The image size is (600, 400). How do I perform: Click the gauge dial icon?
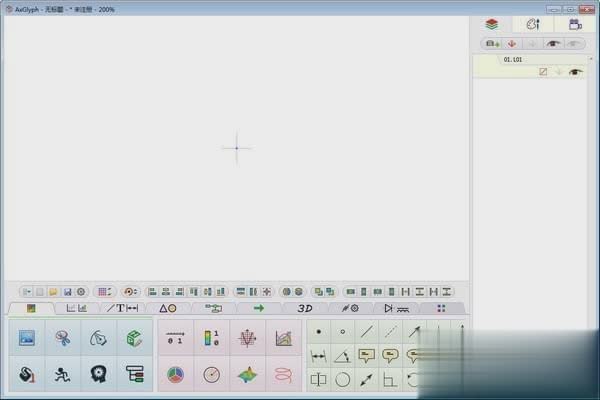point(211,374)
